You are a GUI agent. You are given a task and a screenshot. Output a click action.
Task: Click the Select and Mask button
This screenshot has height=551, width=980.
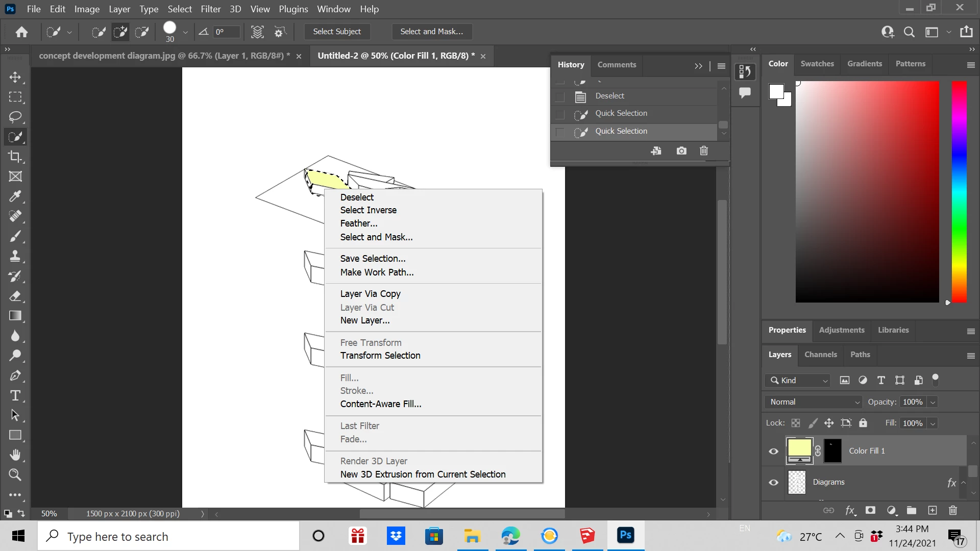click(x=432, y=32)
